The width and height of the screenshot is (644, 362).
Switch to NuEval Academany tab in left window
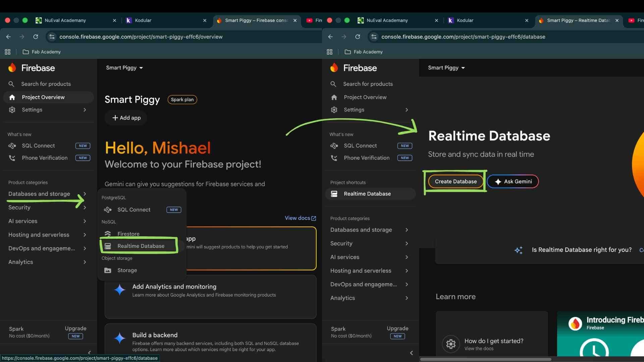click(x=76, y=20)
